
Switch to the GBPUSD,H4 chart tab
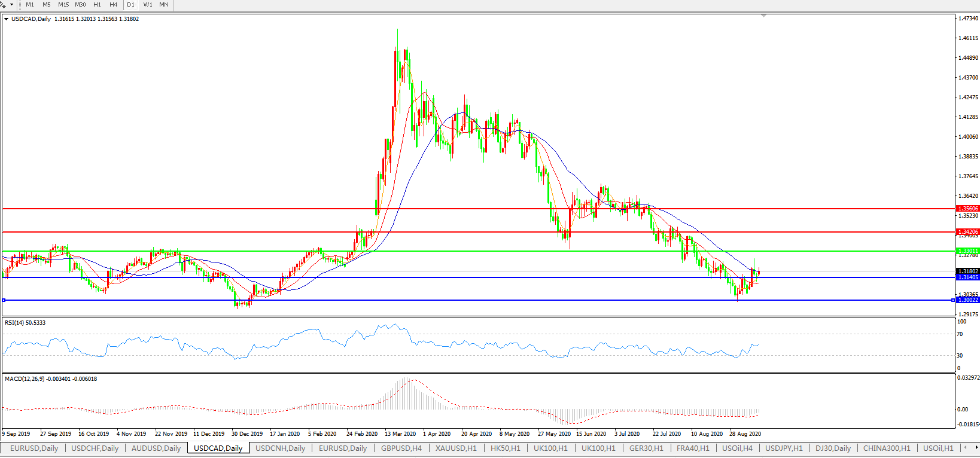pos(401,448)
